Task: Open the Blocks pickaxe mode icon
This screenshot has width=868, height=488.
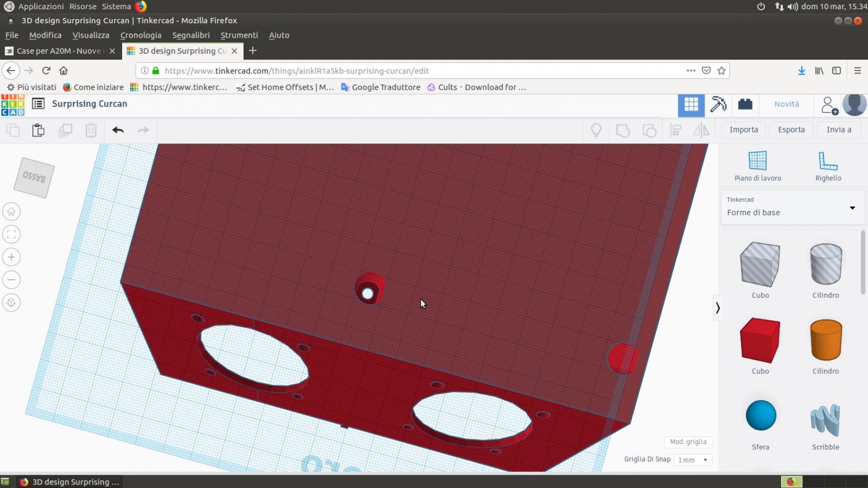Action: (x=718, y=105)
